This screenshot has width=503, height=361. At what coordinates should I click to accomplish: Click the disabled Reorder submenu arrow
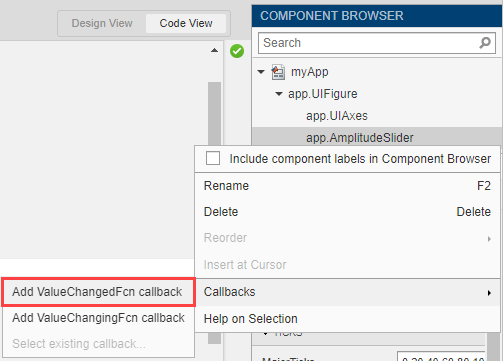pos(489,239)
